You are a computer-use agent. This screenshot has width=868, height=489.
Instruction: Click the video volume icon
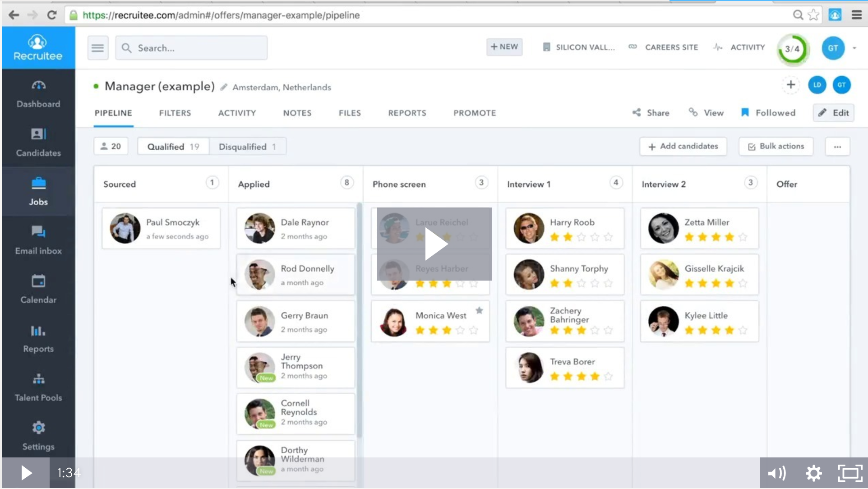point(776,473)
